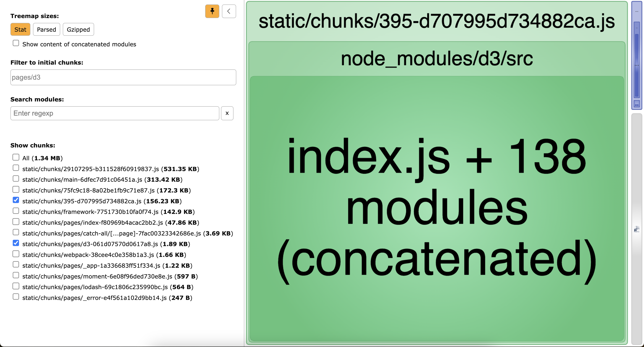Collapse sidebar with the left chevron
This screenshot has width=644, height=347.
tap(229, 11)
